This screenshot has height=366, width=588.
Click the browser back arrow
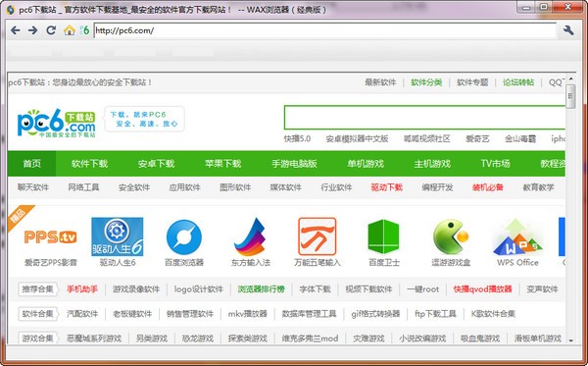15,30
